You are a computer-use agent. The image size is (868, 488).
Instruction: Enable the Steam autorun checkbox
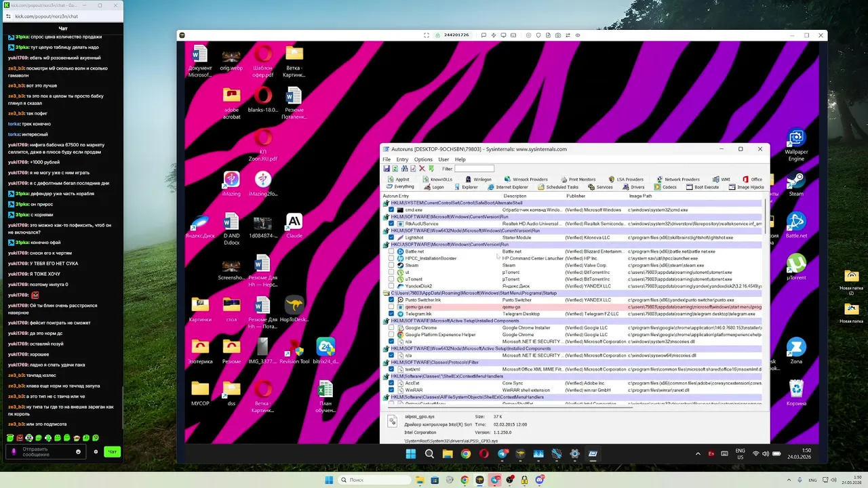(391, 265)
